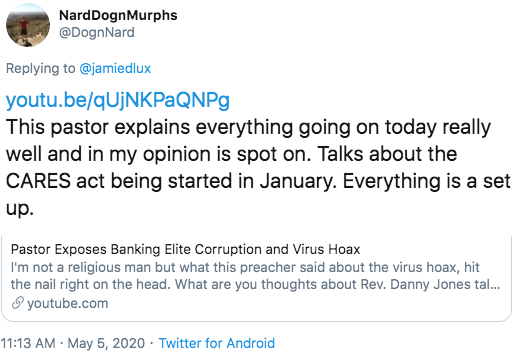The width and height of the screenshot is (520, 360).
Task: Click the May 5, 2020 date
Action: coord(106,343)
